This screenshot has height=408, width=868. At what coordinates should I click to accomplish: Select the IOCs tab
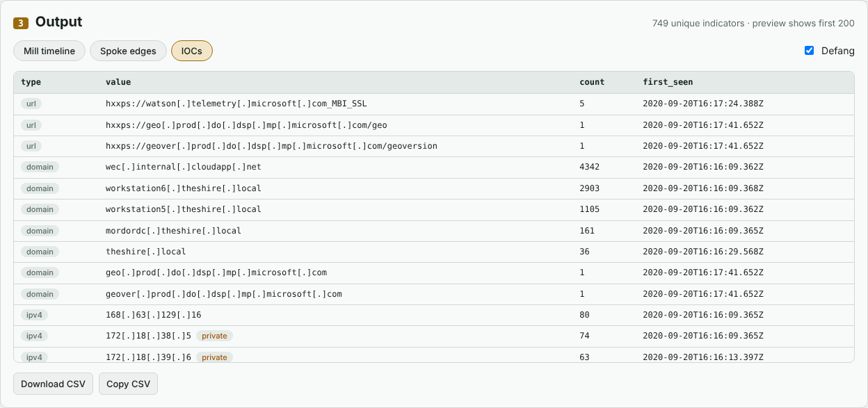(x=192, y=51)
